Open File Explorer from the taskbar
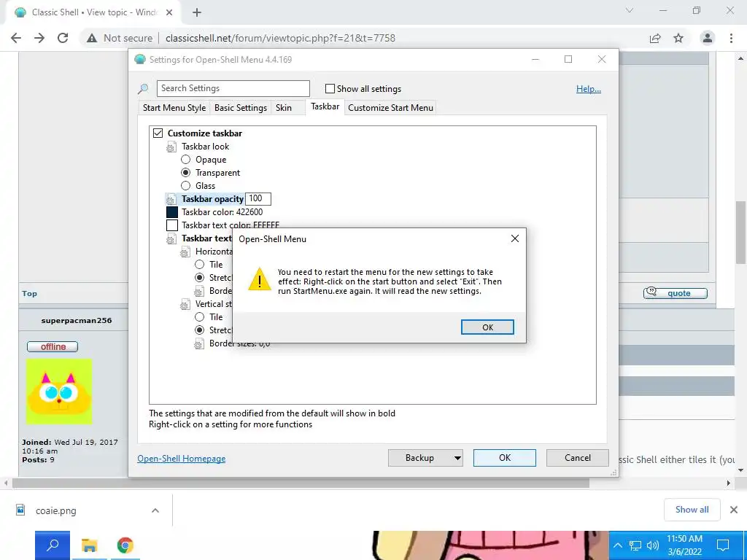Viewport: 747px width, 560px height. pyautogui.click(x=89, y=545)
